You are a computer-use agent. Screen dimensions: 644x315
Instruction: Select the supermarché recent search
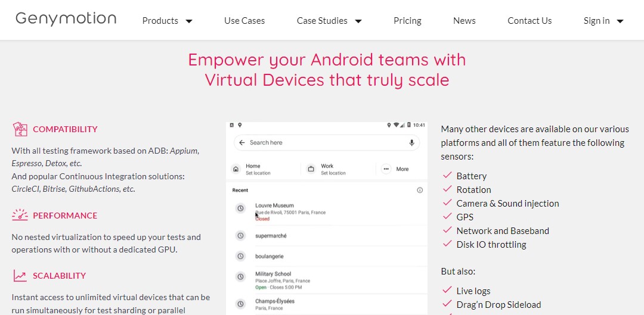point(327,236)
